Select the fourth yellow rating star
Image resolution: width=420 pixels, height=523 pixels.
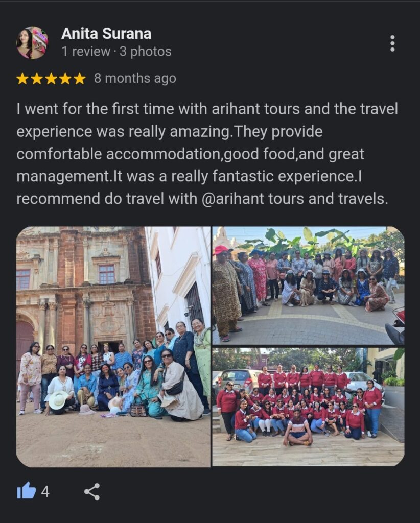65,79
